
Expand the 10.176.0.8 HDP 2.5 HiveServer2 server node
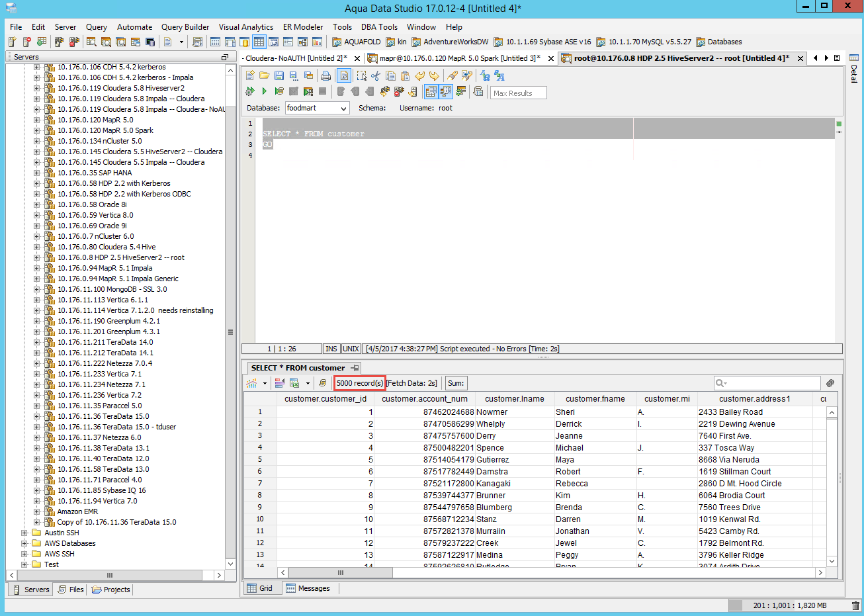click(37, 257)
